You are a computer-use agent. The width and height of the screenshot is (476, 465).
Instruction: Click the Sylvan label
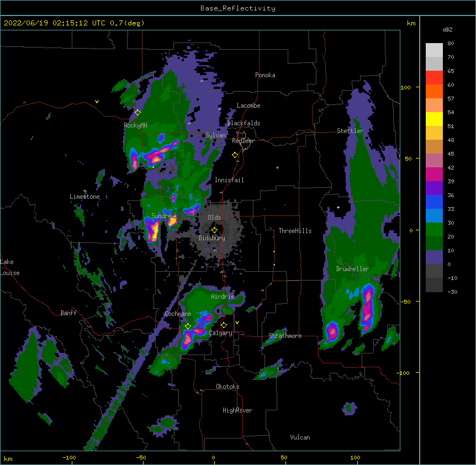coord(215,135)
